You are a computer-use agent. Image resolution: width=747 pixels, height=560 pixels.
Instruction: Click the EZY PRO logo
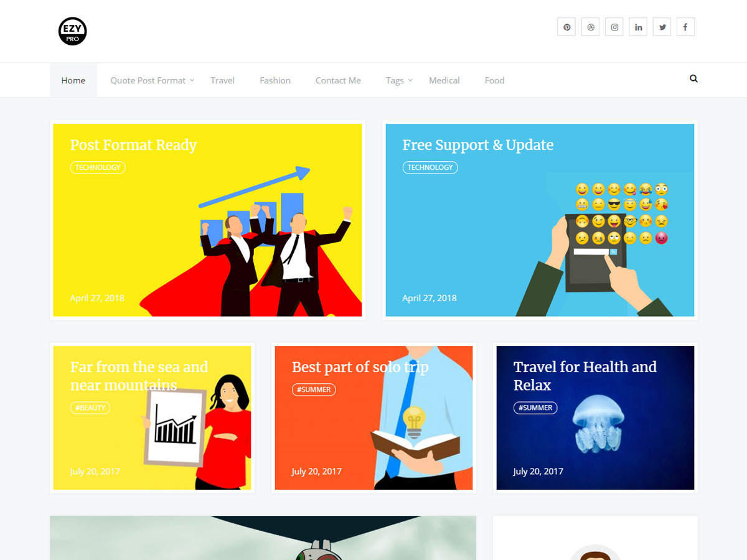72,31
